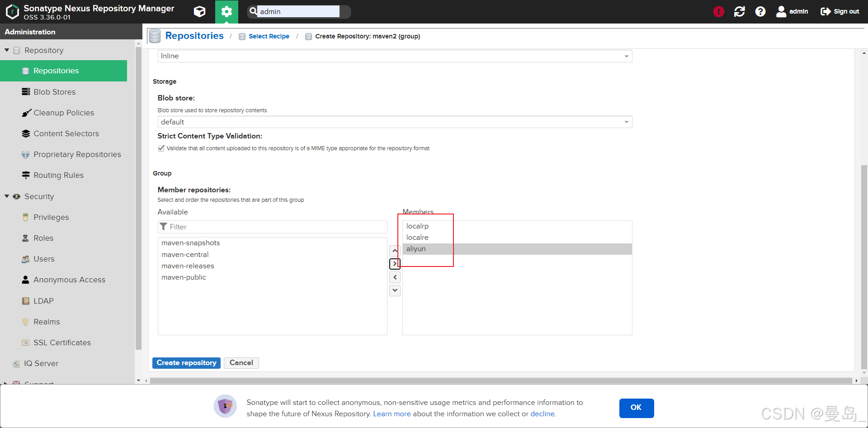Image resolution: width=868 pixels, height=428 pixels.
Task: Click the decline link
Action: tap(542, 414)
